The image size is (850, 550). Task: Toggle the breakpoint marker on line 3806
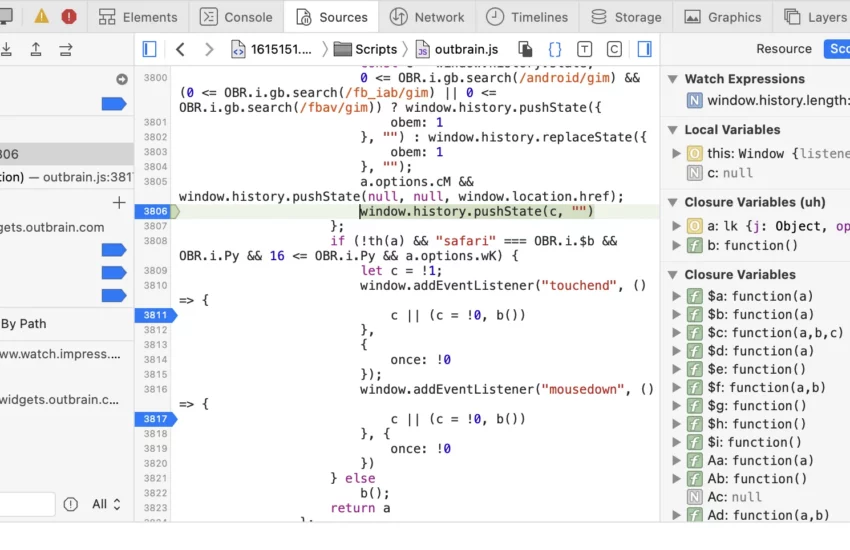point(155,212)
